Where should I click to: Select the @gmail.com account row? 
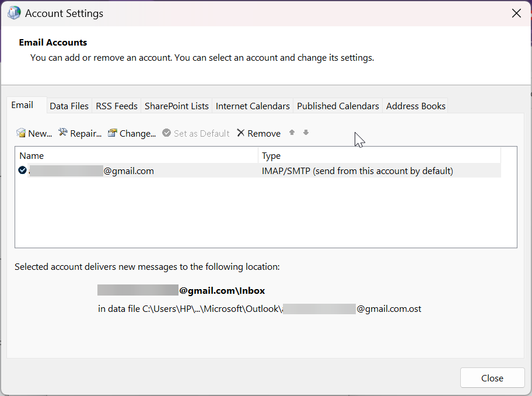[x=258, y=171]
